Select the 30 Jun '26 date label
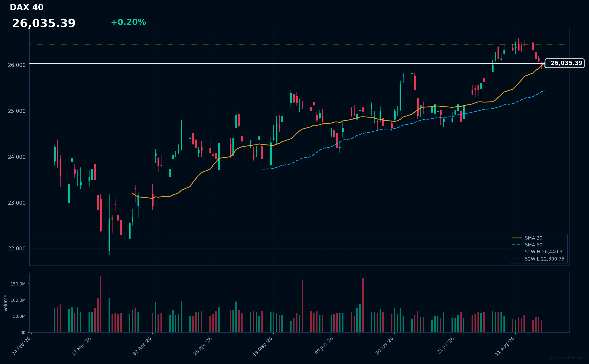This screenshot has width=589, height=364. pyautogui.click(x=384, y=346)
